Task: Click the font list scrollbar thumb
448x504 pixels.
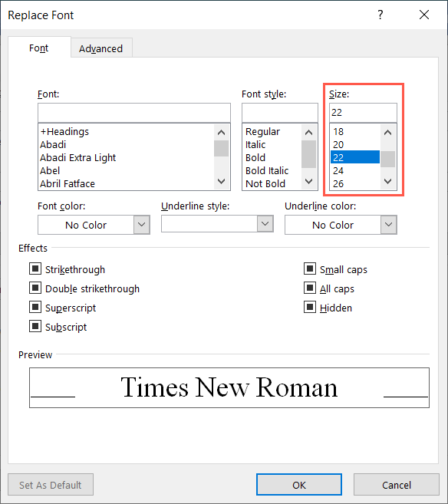Action: coord(221,148)
